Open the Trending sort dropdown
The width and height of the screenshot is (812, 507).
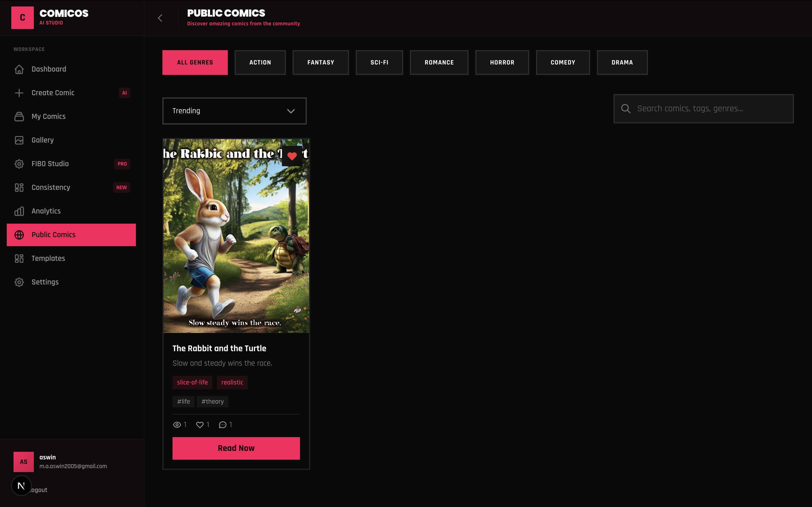(234, 111)
